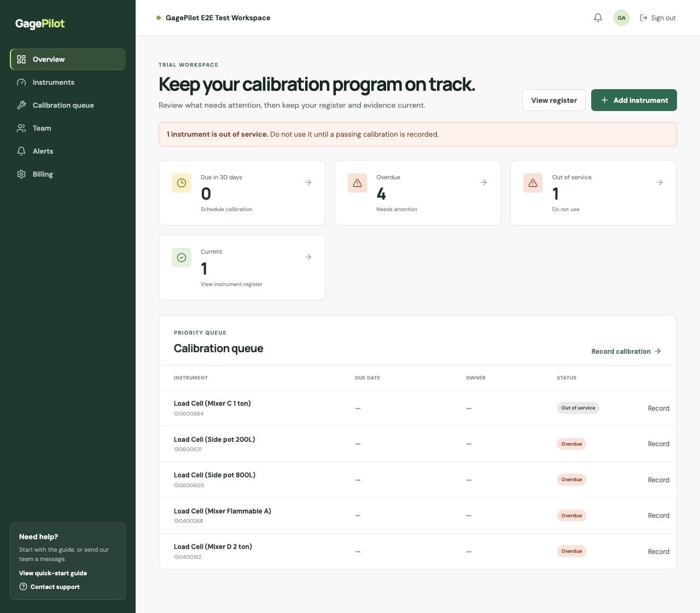Image resolution: width=700 pixels, height=613 pixels.
Task: Click the OWNER column header
Action: click(476, 378)
